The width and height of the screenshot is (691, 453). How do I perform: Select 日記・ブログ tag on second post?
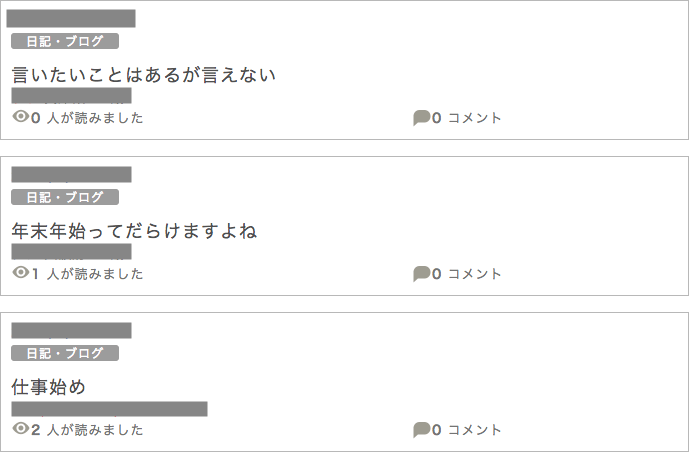[65, 197]
